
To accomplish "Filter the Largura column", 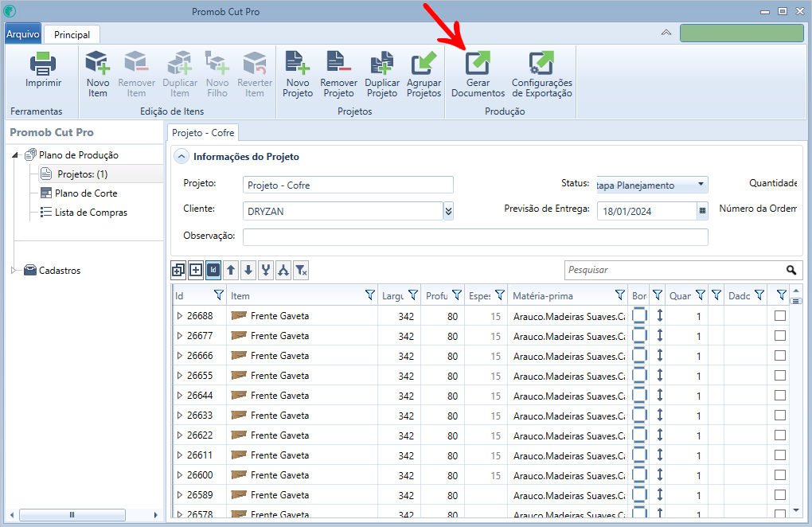I will tap(412, 295).
